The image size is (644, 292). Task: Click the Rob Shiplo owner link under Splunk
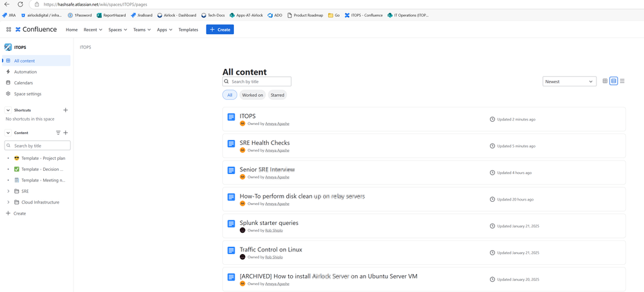[x=274, y=230]
